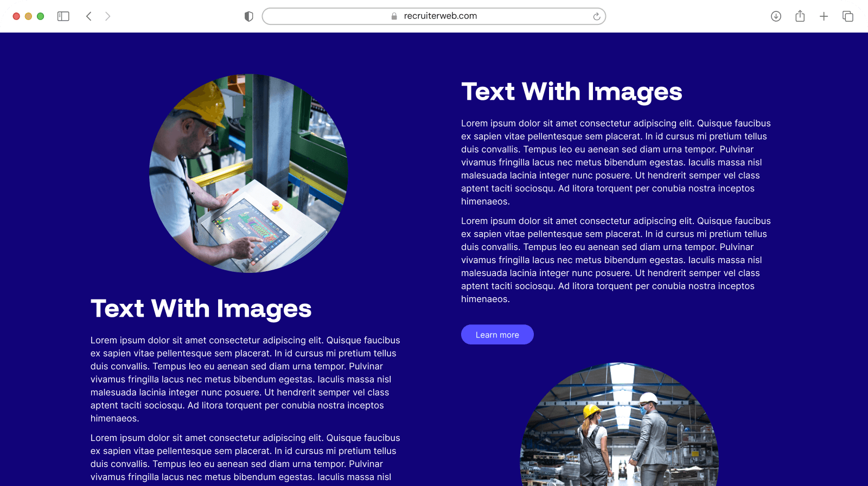Viewport: 868px width, 486px height.
Task: Show the downloads icon
Action: 776,16
